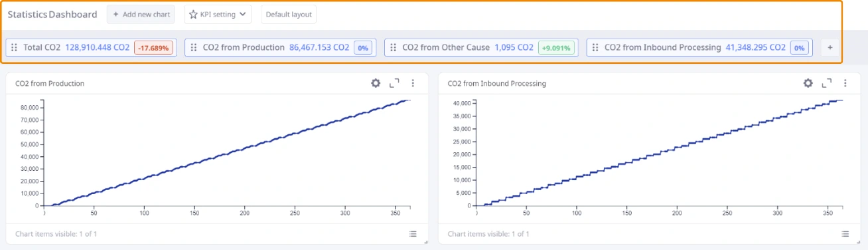The width and height of the screenshot is (868, 250).
Task: Open settings gear of CO2 from Inbound Processing chart
Action: click(x=808, y=83)
